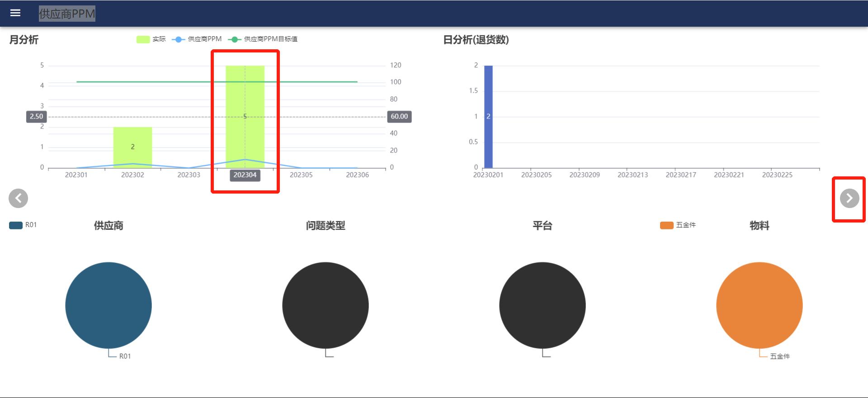
Task: Click the dark 问题类型 pie chart
Action: click(325, 305)
